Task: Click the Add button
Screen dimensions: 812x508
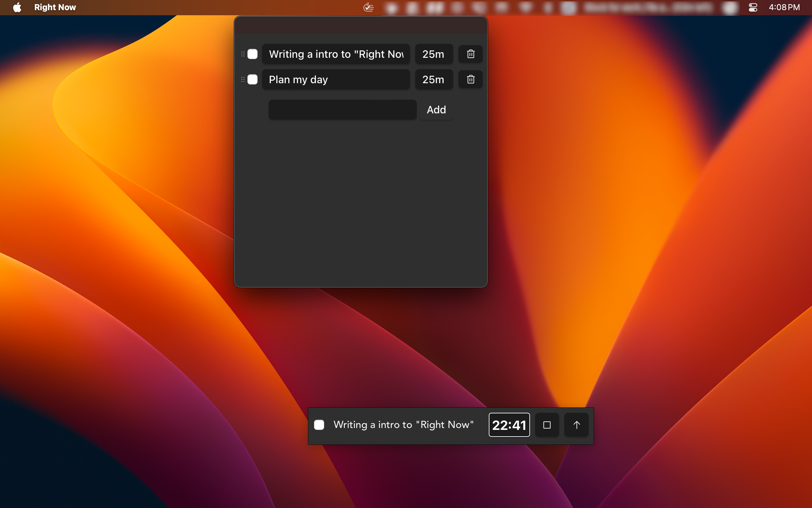Action: [436, 110]
